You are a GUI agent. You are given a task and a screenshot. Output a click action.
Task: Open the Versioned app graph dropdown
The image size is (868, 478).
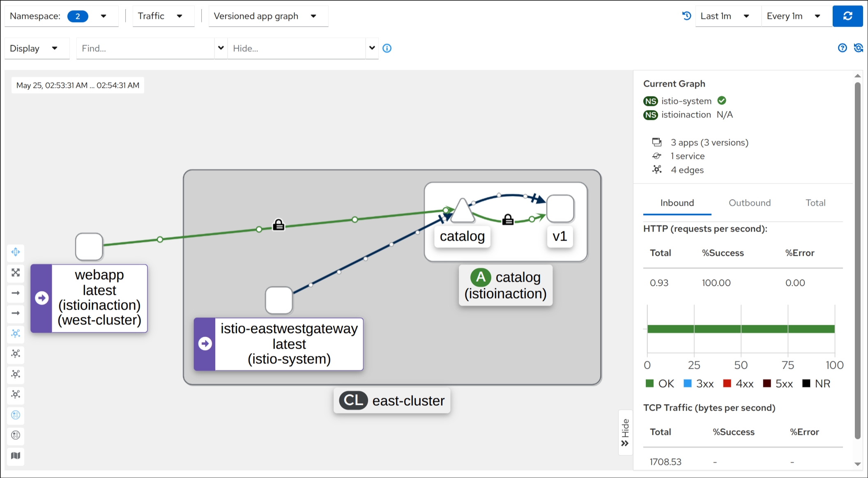pos(268,16)
